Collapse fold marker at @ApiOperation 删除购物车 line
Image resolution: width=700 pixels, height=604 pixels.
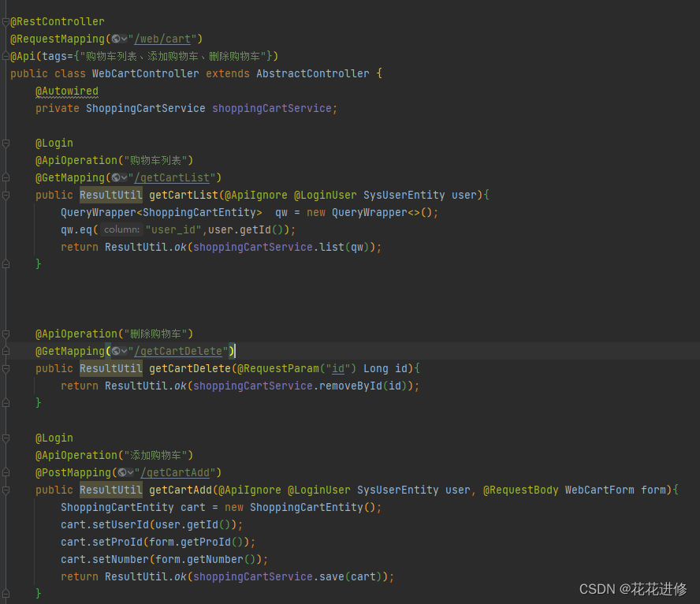click(6, 334)
